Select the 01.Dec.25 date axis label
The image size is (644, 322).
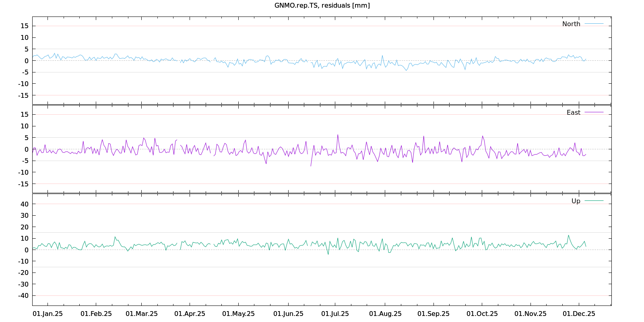pyautogui.click(x=579, y=314)
